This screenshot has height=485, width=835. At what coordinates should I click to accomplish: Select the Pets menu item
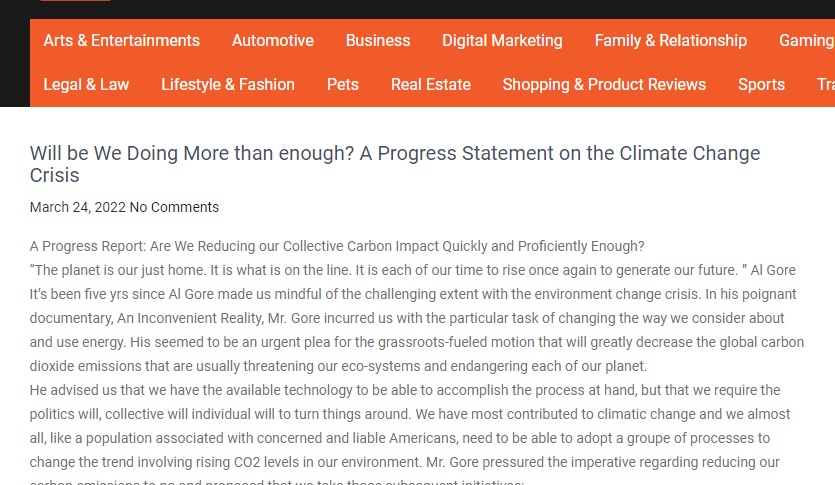click(343, 85)
